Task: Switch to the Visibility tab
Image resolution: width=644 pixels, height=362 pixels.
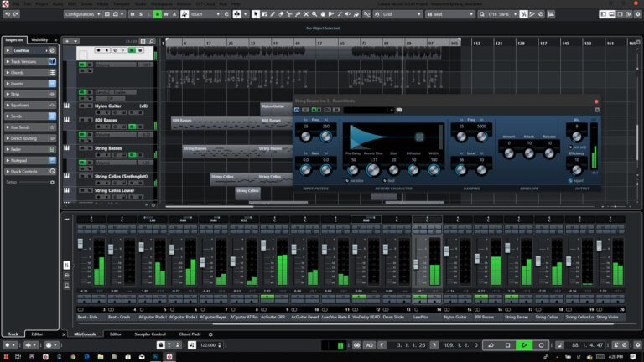Action: coord(39,40)
